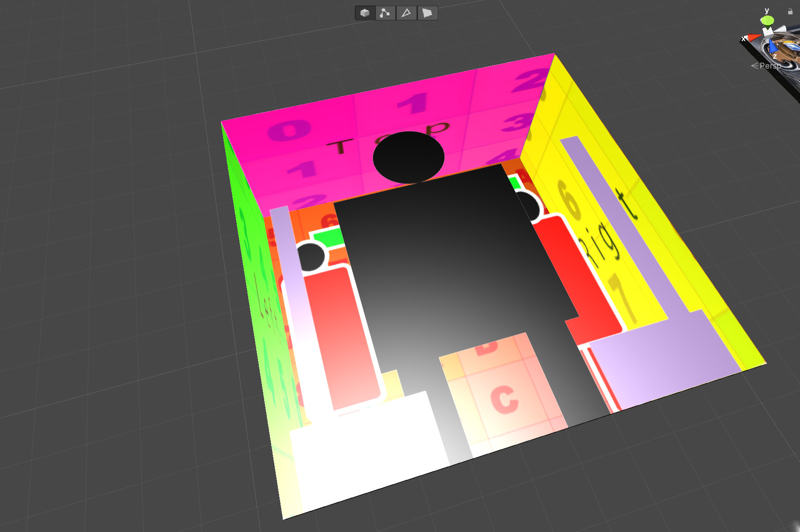Switch to Edge selection mode
Viewport: 800px width, 532px height.
[406, 13]
